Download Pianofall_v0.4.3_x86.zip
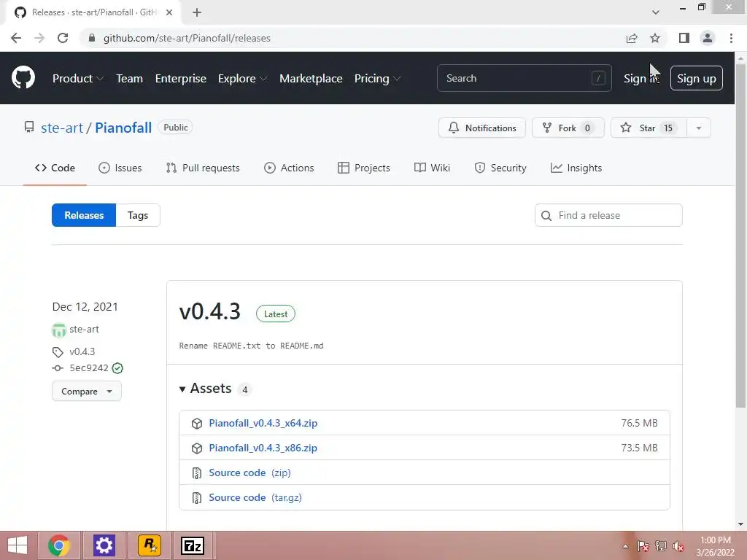 coord(263,448)
